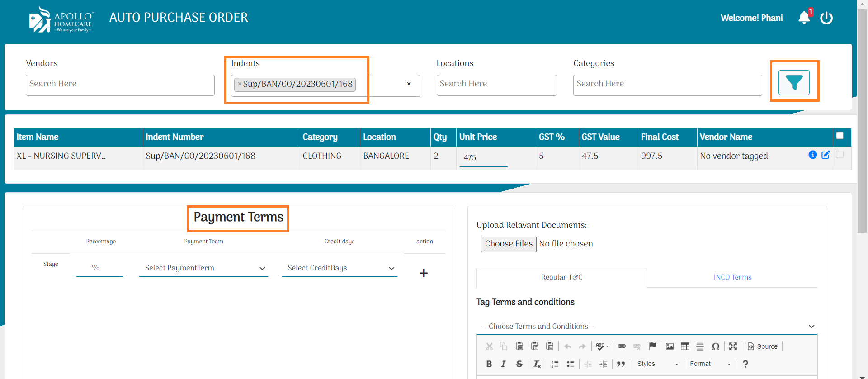Click the Welcome! Phani text

click(x=751, y=18)
